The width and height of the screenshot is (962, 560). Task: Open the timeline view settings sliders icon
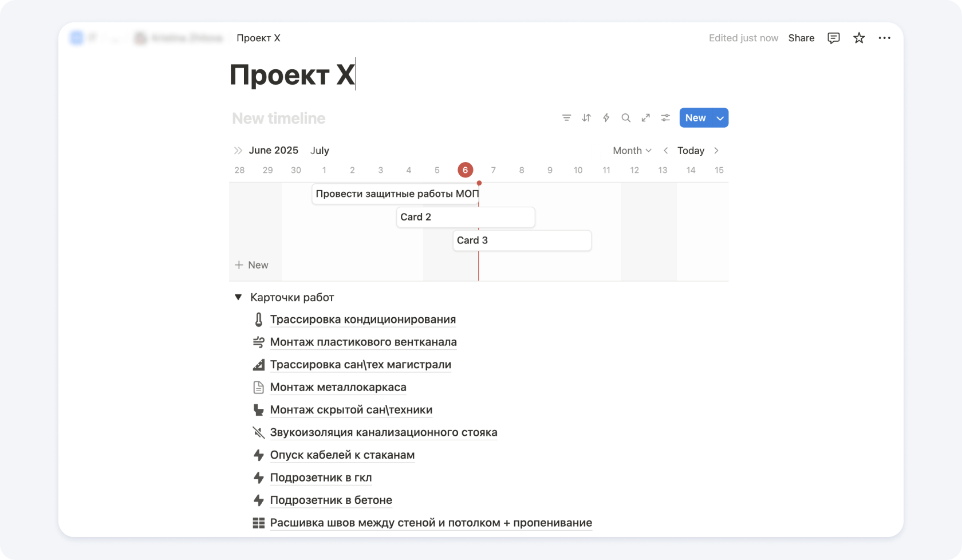[665, 118]
